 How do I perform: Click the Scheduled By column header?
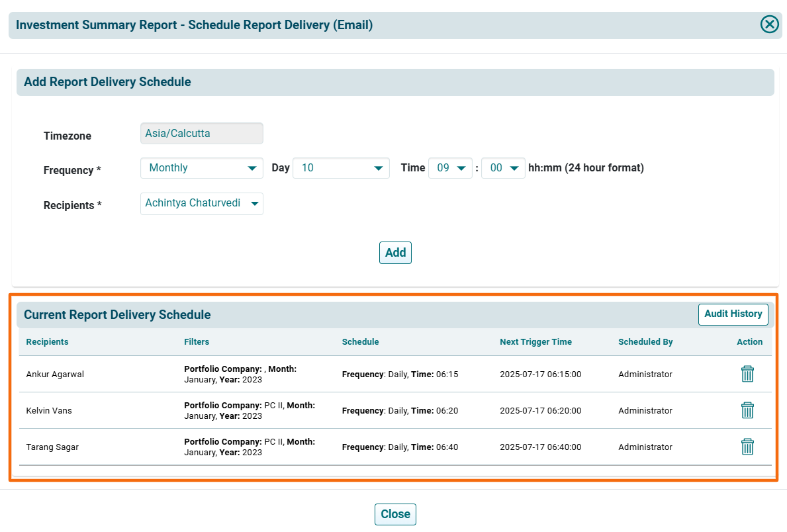point(645,342)
